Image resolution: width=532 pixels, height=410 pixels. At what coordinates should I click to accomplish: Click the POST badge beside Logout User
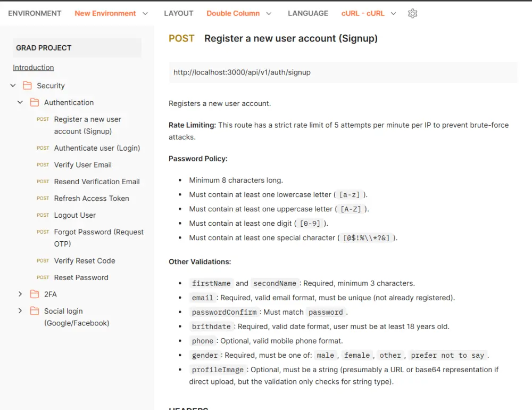43,215
